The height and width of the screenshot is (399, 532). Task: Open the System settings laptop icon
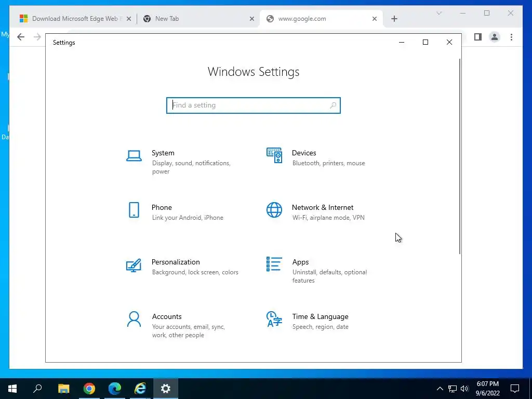coord(134,156)
